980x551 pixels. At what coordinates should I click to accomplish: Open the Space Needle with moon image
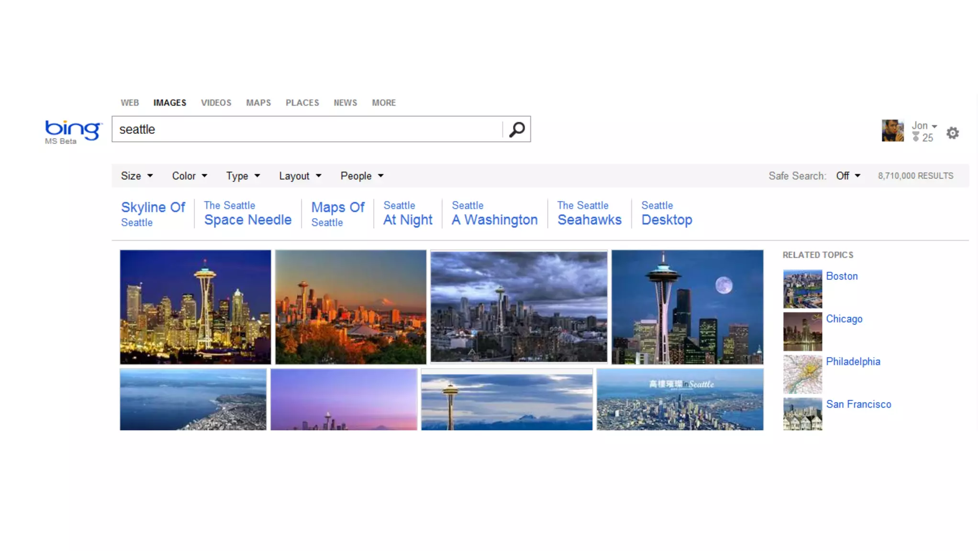click(x=687, y=307)
